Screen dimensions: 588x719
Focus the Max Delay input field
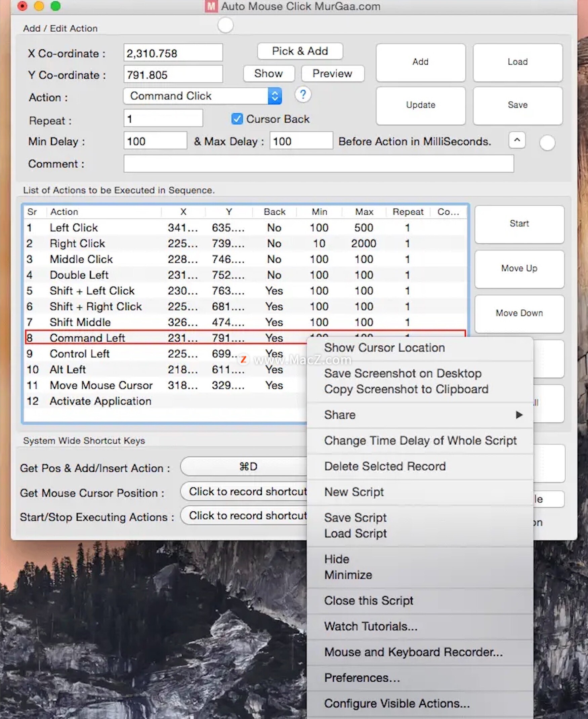pyautogui.click(x=301, y=140)
